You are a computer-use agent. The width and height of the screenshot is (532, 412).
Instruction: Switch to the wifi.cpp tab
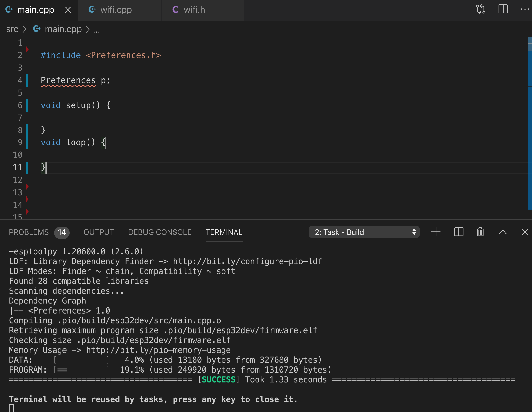point(120,10)
